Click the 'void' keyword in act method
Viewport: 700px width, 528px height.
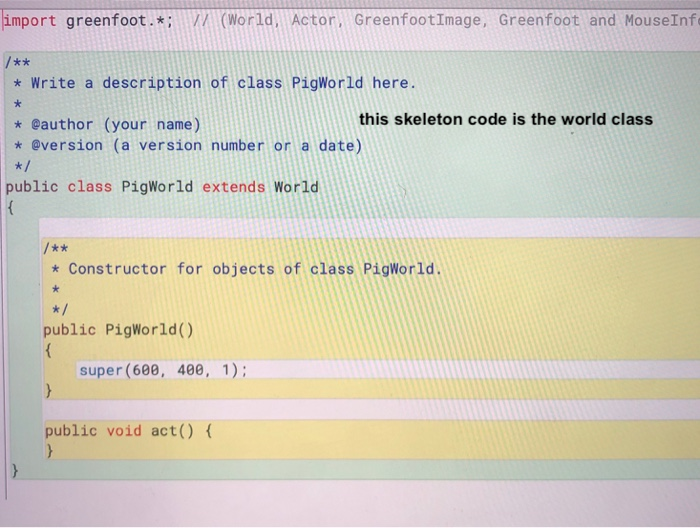pyautogui.click(x=124, y=431)
